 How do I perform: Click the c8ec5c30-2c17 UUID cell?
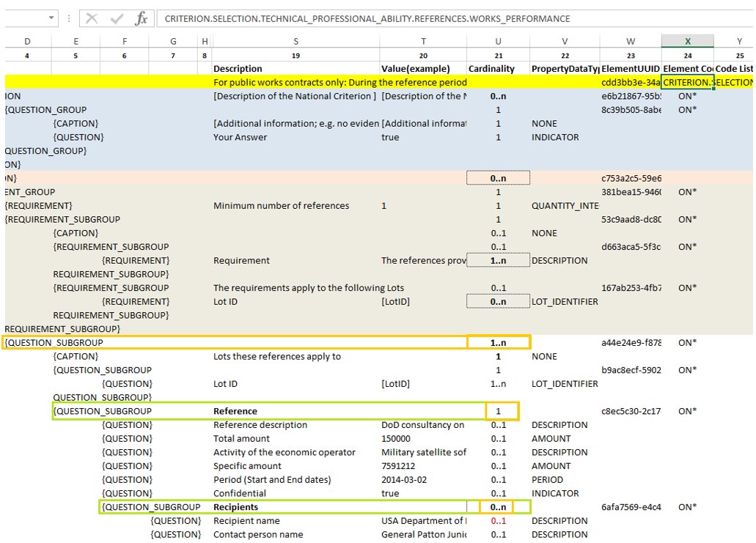[631, 411]
